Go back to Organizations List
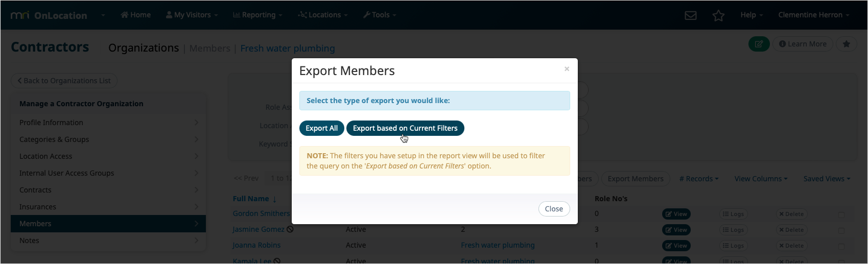Image resolution: width=868 pixels, height=264 pixels. 64,81
